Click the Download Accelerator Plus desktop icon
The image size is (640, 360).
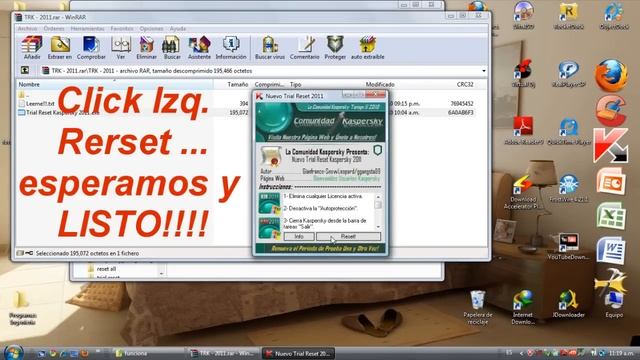pos(523,192)
